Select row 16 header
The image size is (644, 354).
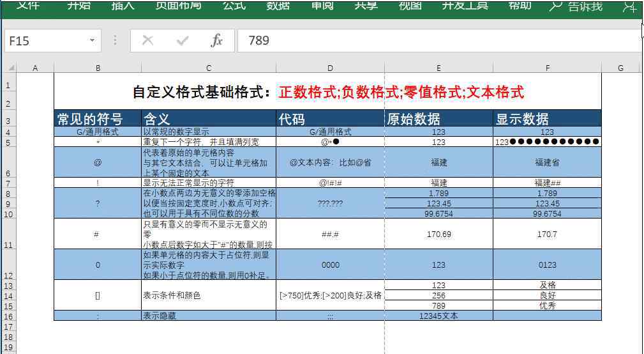tap(8, 316)
